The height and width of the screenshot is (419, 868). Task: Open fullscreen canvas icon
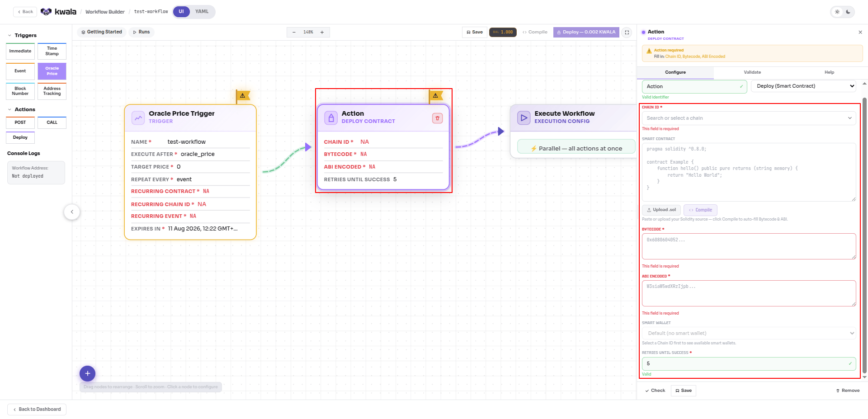click(627, 32)
